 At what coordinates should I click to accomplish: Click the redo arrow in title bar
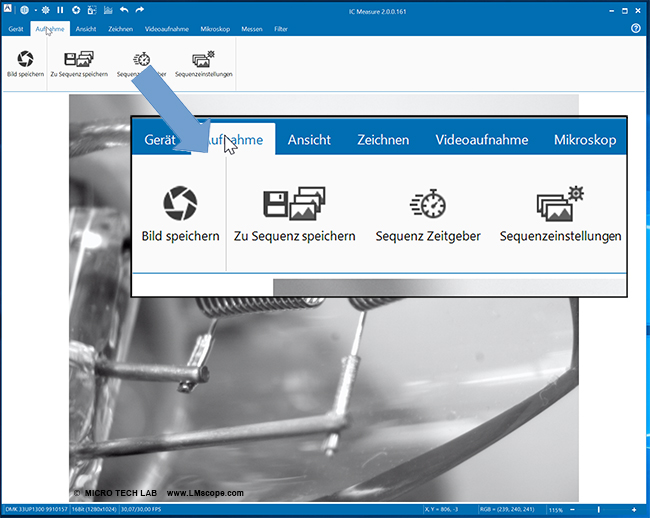click(139, 10)
